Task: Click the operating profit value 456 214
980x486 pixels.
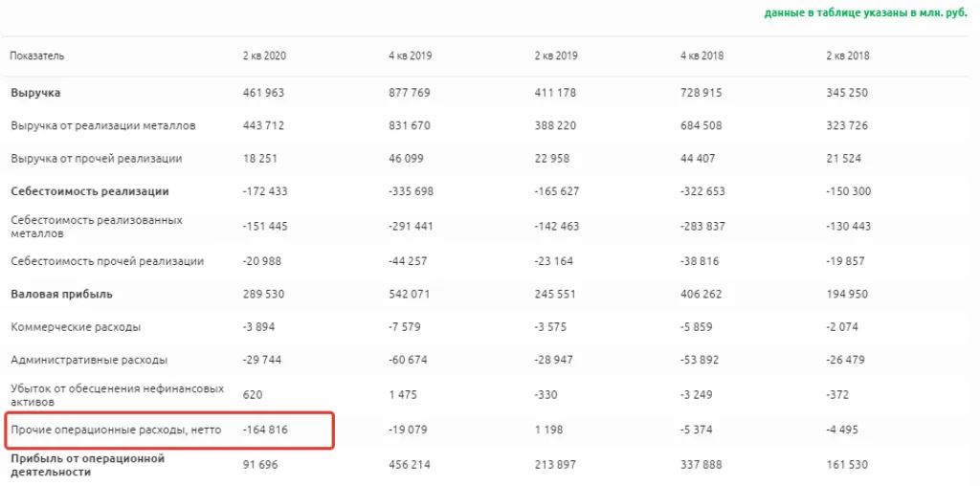Action: tap(411, 465)
